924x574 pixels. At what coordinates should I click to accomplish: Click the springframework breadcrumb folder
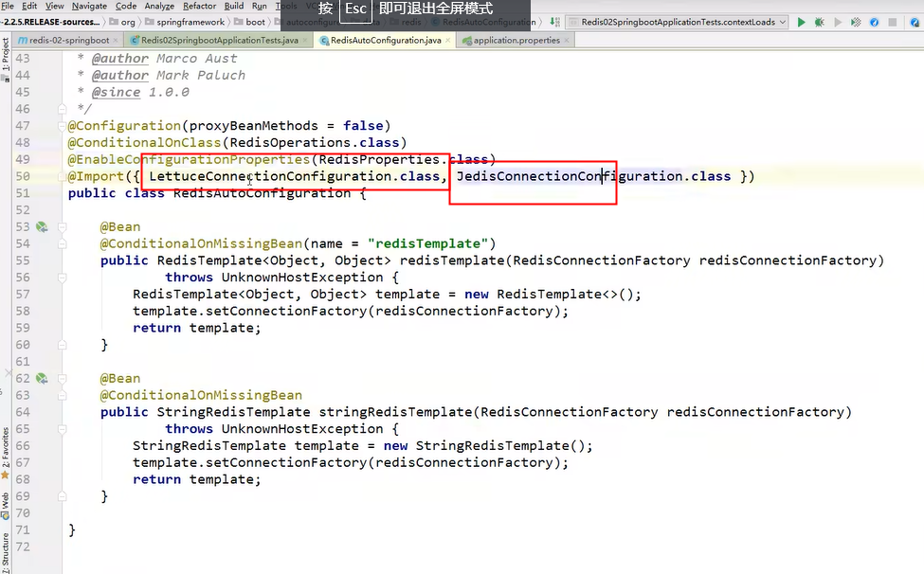point(185,23)
